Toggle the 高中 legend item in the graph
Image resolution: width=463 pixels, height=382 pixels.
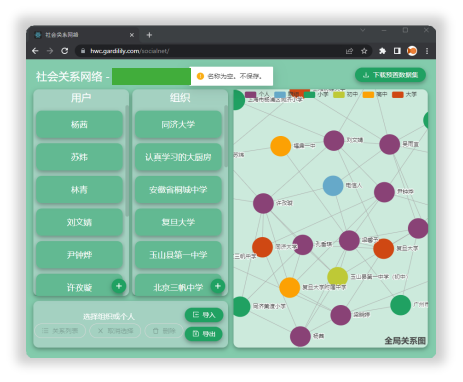(375, 95)
